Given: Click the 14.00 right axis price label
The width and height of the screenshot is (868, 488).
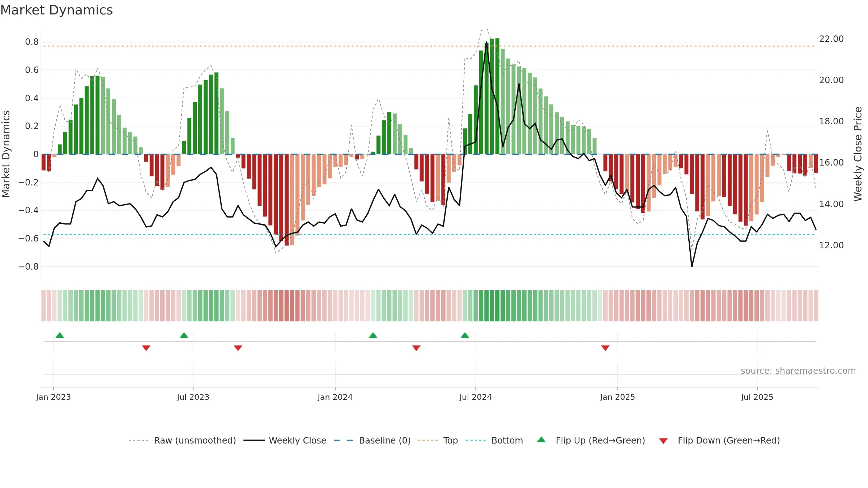Looking at the screenshot, I should 831,204.
